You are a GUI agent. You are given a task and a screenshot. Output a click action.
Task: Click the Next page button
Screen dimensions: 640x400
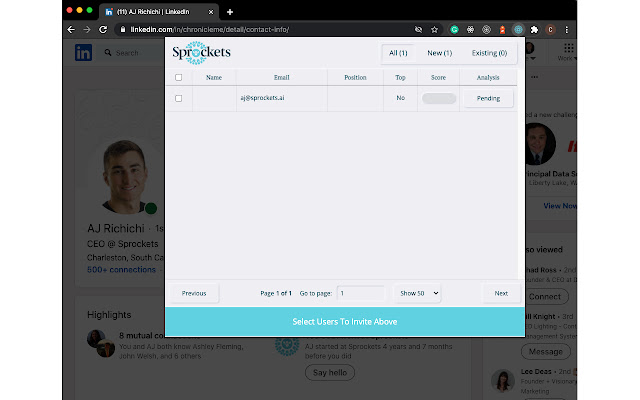[501, 293]
